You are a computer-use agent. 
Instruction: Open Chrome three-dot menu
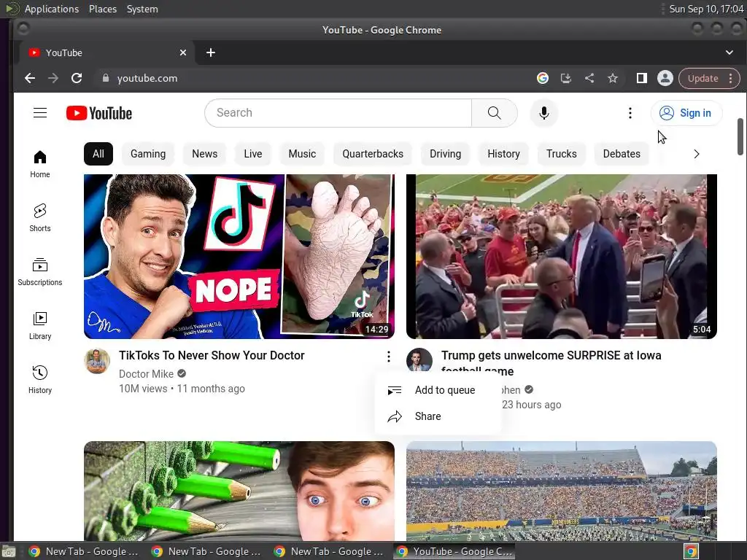(x=731, y=78)
